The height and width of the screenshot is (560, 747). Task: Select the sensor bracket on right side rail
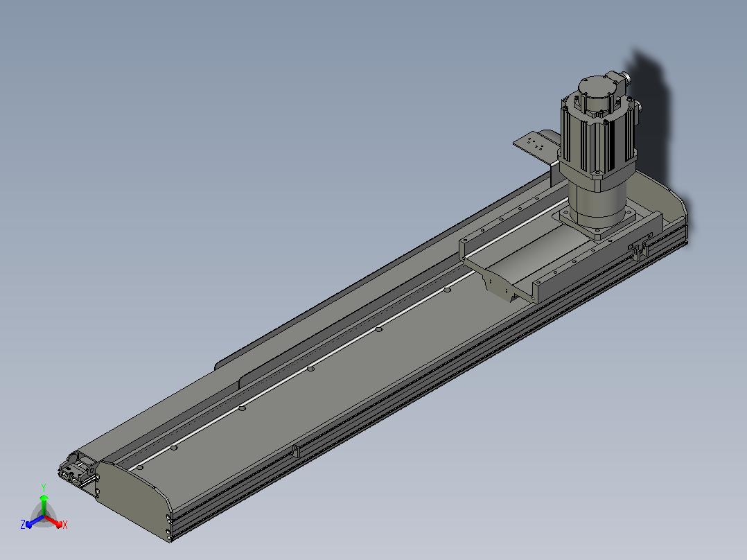640,248
